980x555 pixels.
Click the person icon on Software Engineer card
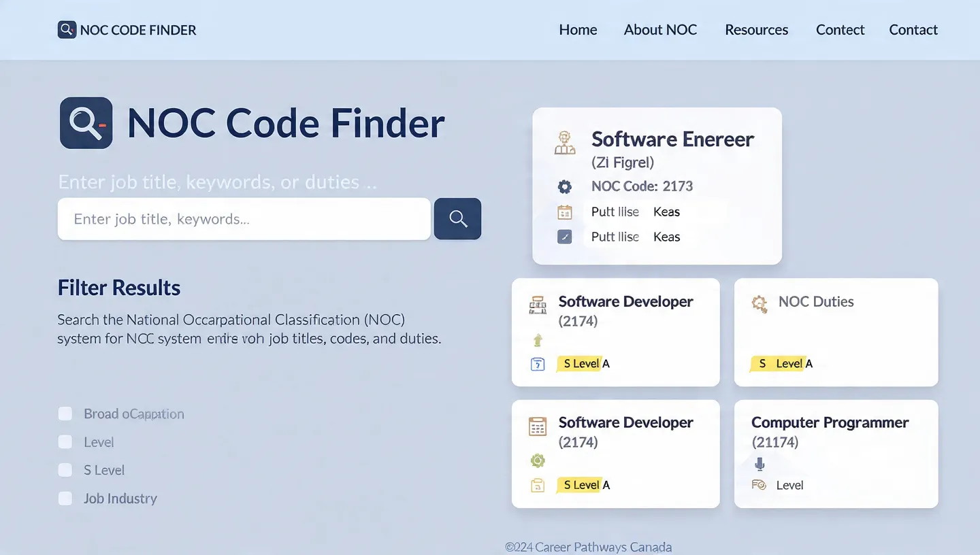[x=565, y=143]
